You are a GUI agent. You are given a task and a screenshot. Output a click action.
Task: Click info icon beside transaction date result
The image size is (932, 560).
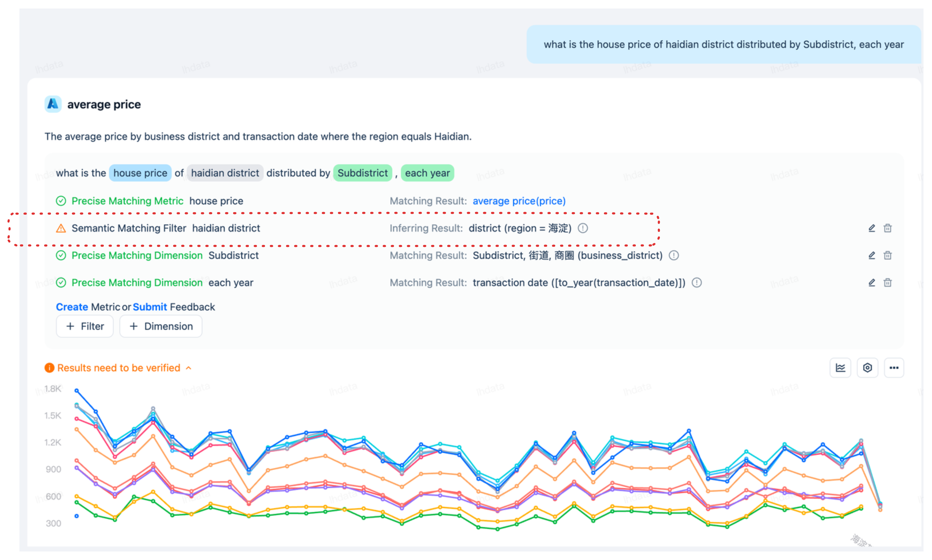tap(697, 283)
